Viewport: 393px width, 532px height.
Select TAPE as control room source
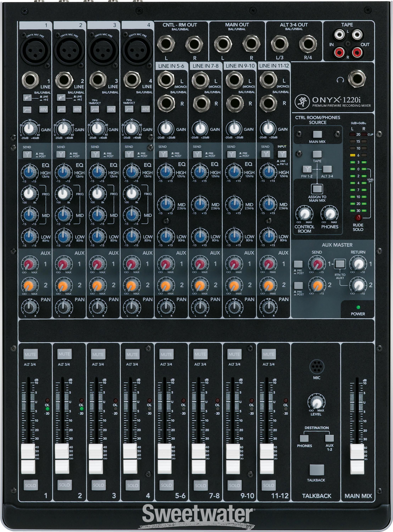coord(317,154)
